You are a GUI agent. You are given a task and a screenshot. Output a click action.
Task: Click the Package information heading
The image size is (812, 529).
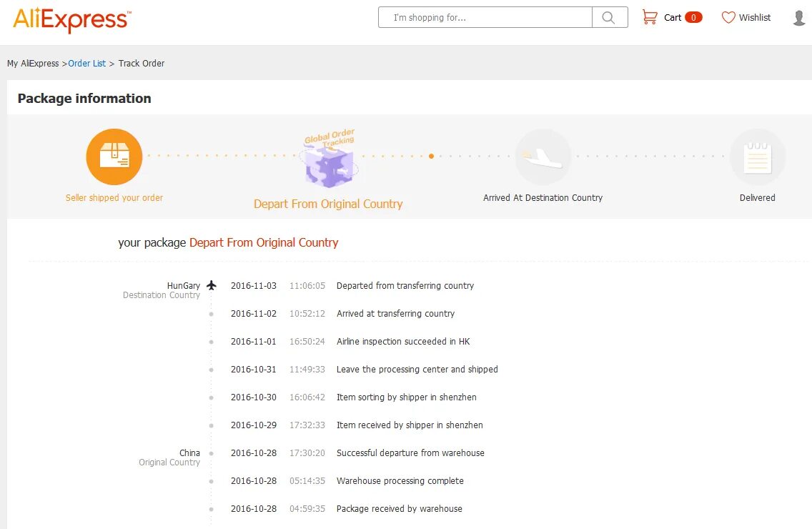(84, 99)
